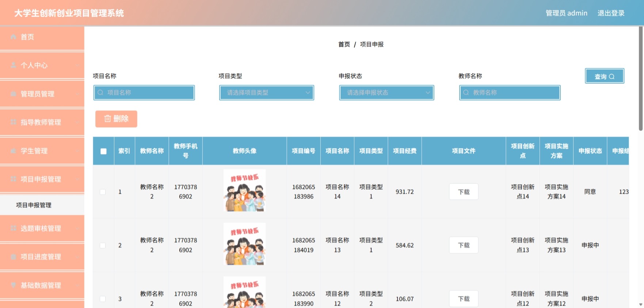Open the 学生管理 sidebar menu
644x308 pixels.
42,151
